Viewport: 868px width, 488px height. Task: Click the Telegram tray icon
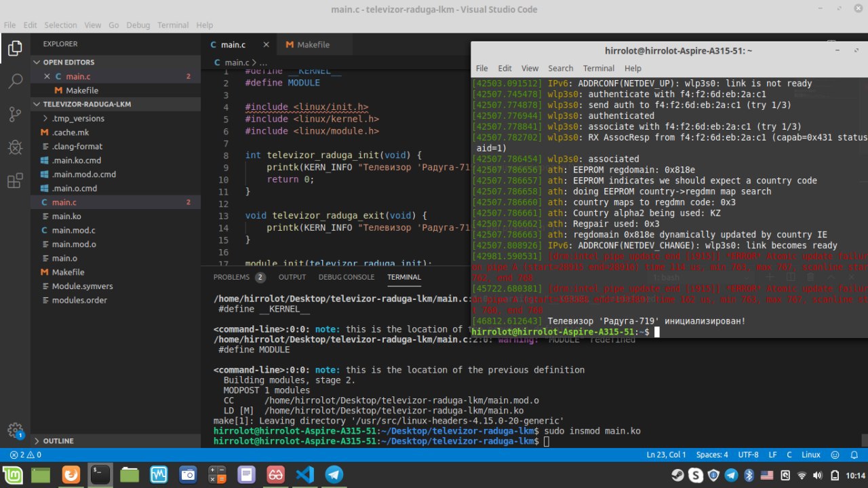click(x=732, y=475)
